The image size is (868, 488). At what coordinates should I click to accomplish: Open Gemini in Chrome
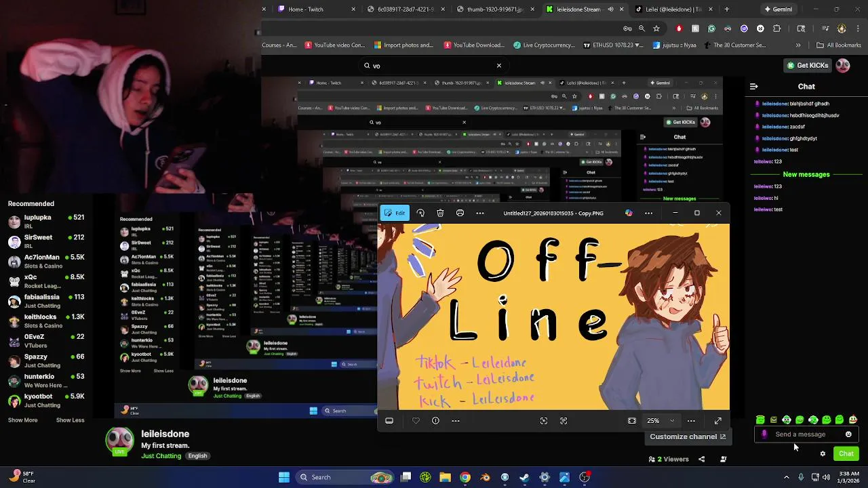(778, 9)
